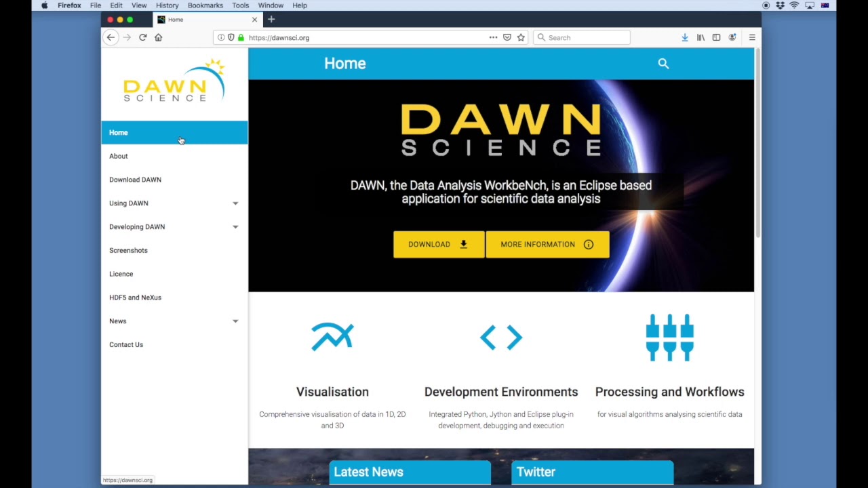Viewport: 868px width, 488px height.
Task: Select Home in the sidebar
Action: click(174, 132)
